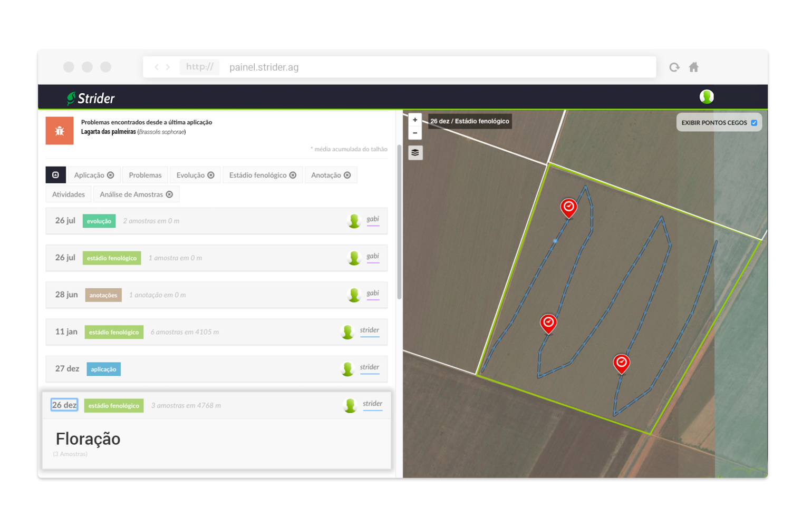Go to browser home icon
This screenshot has height=527, width=812.
coord(694,67)
